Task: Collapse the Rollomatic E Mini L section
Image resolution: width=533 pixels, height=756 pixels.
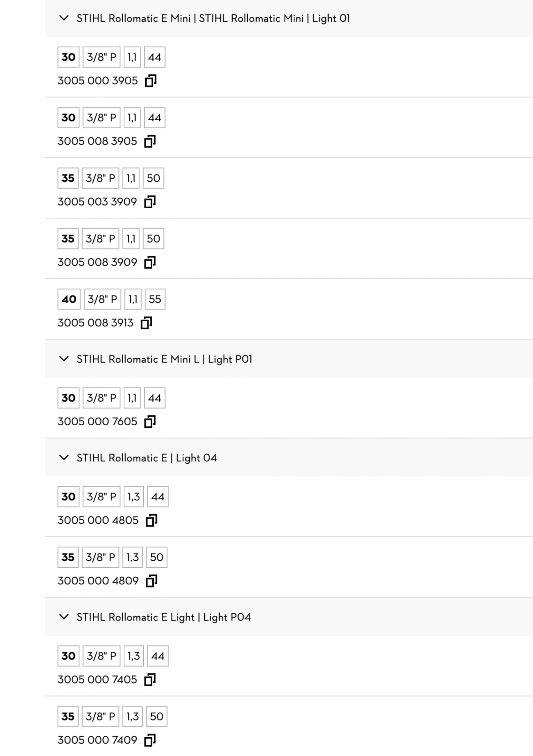Action: 63,359
